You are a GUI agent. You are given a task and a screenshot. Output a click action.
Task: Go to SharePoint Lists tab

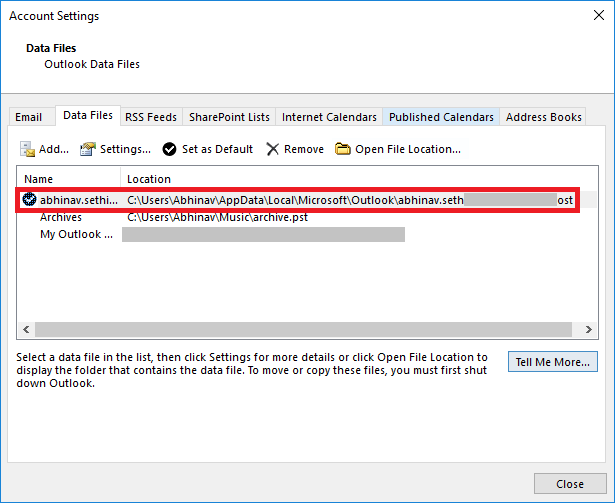coord(229,117)
